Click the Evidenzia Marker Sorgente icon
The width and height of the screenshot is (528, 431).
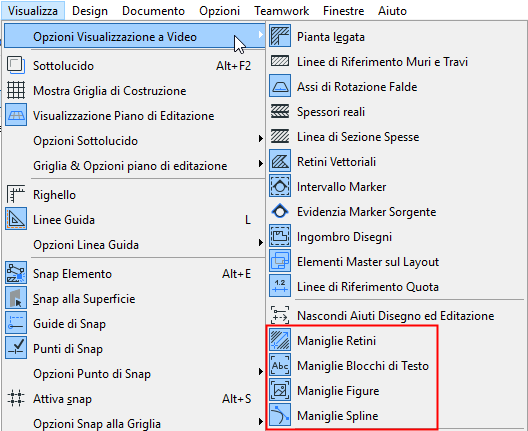pos(280,211)
